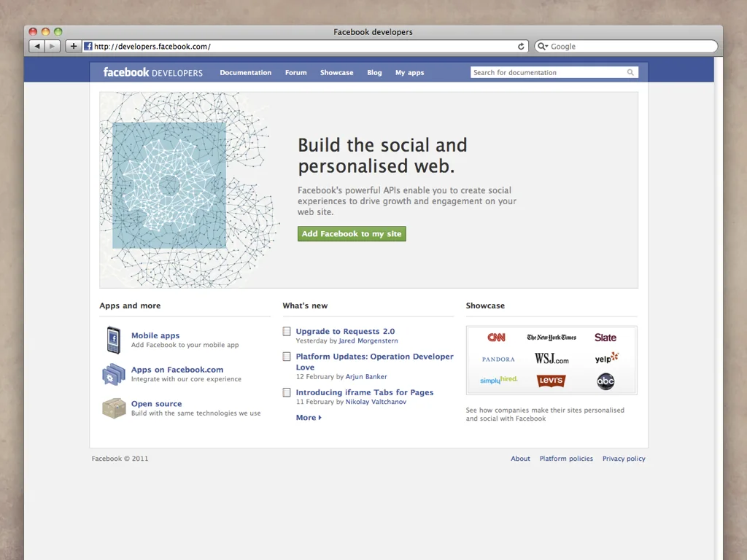Open Platform Updates: Operation Developer Love post
Image resolution: width=747 pixels, height=560 pixels.
click(x=374, y=362)
